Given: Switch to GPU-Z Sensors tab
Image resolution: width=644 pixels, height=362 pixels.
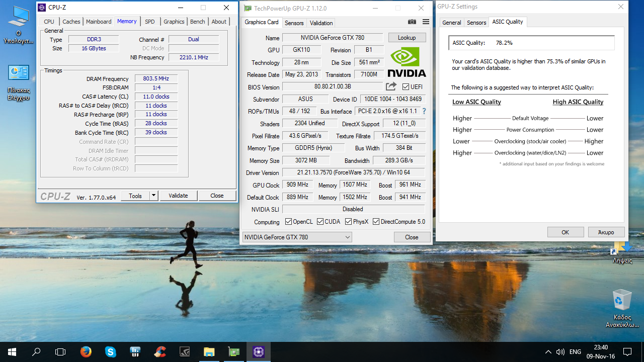Looking at the screenshot, I should tap(294, 23).
